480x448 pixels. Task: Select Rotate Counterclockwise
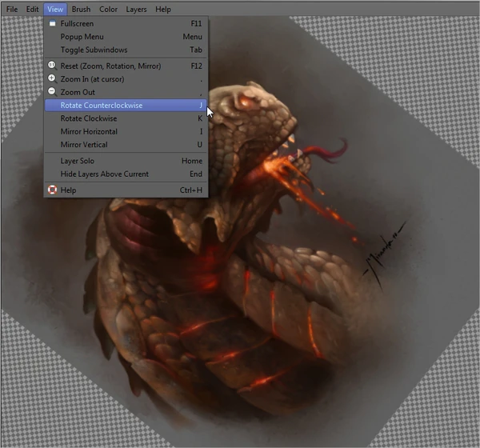(102, 105)
